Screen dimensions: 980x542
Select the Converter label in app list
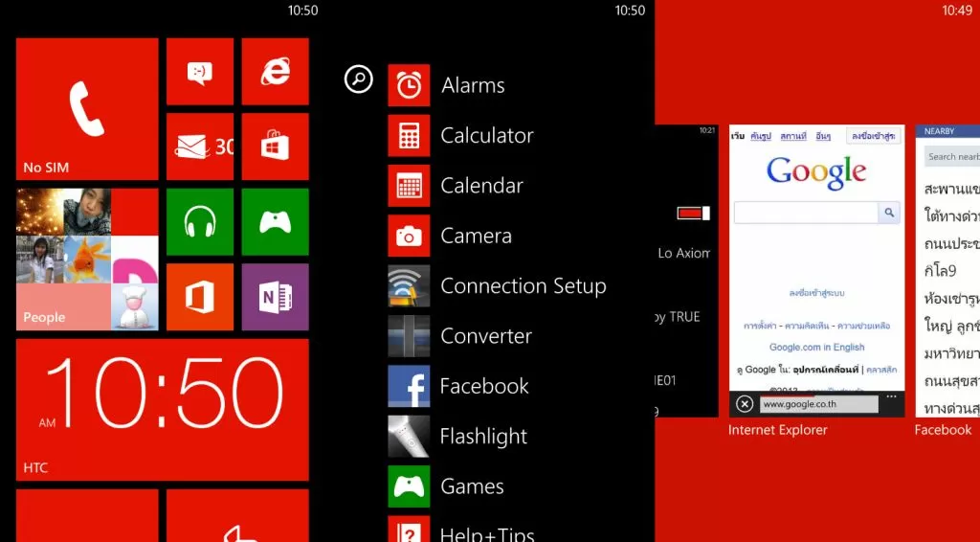[x=486, y=336]
